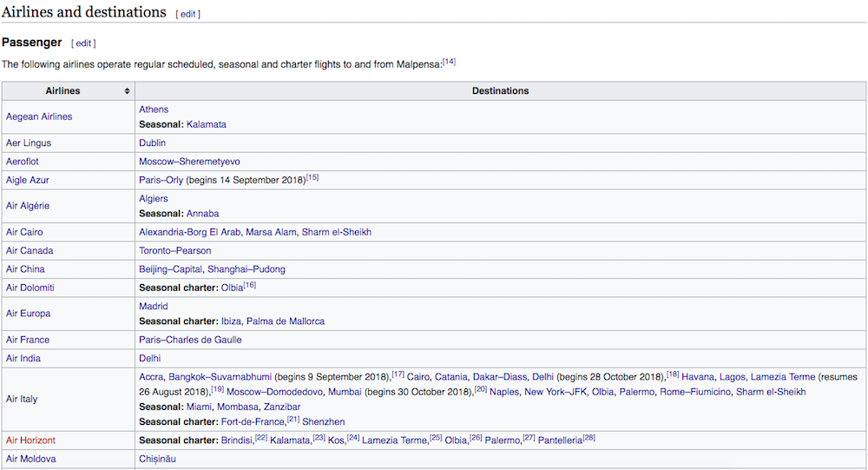Edit the Passenger subsection
This screenshot has height=470, width=868.
pyautogui.click(x=83, y=43)
